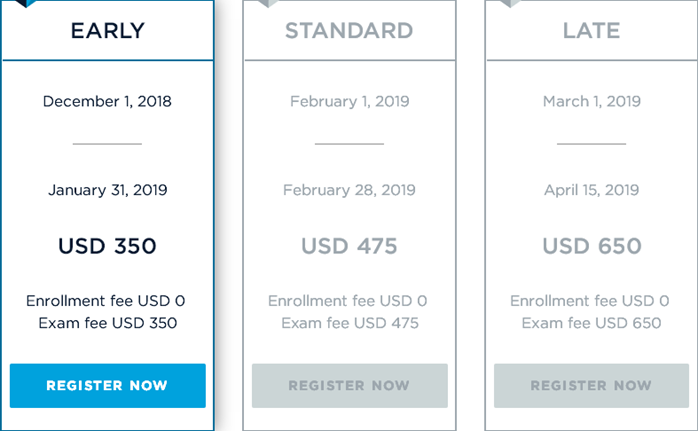Click the USD 350 price
This screenshot has width=698, height=431.
[x=107, y=246]
